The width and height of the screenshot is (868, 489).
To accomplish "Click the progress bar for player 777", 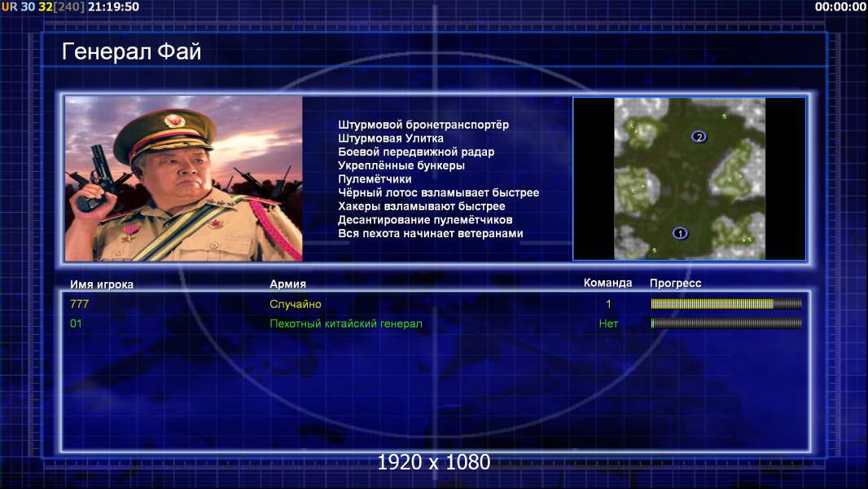I will pyautogui.click(x=726, y=303).
